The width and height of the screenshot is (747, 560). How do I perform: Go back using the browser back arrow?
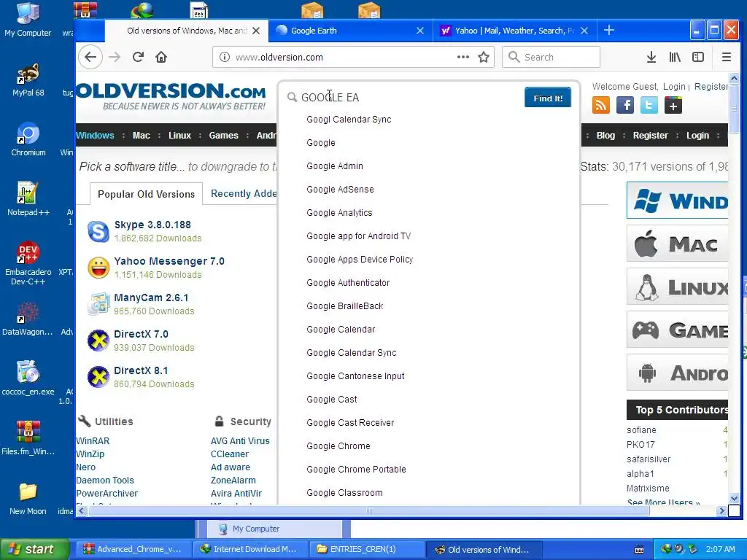90,57
